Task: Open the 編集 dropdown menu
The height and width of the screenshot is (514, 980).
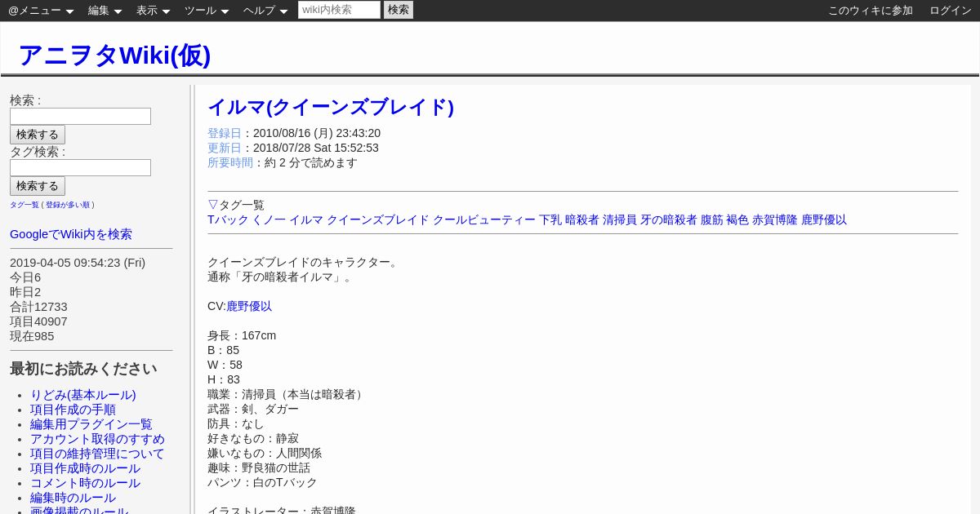Action: point(105,11)
